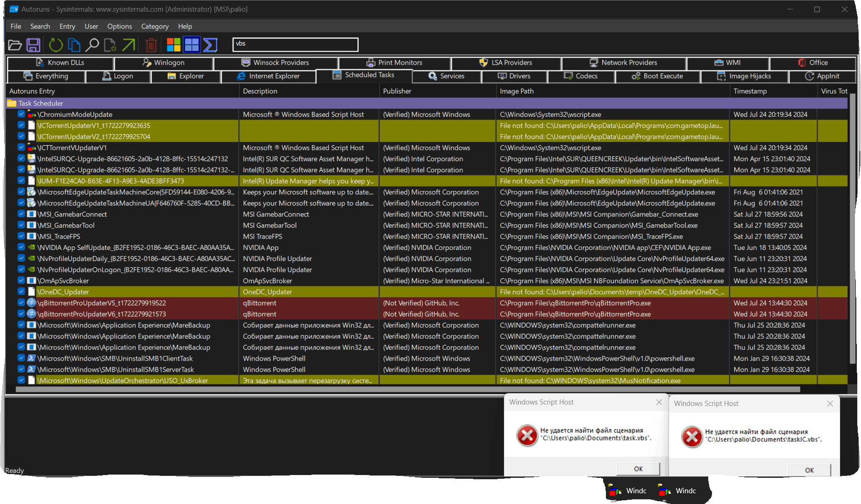Uncheck the USO_UxBroker entry checkbox
Viewport: 861px width, 504px height.
[21, 380]
